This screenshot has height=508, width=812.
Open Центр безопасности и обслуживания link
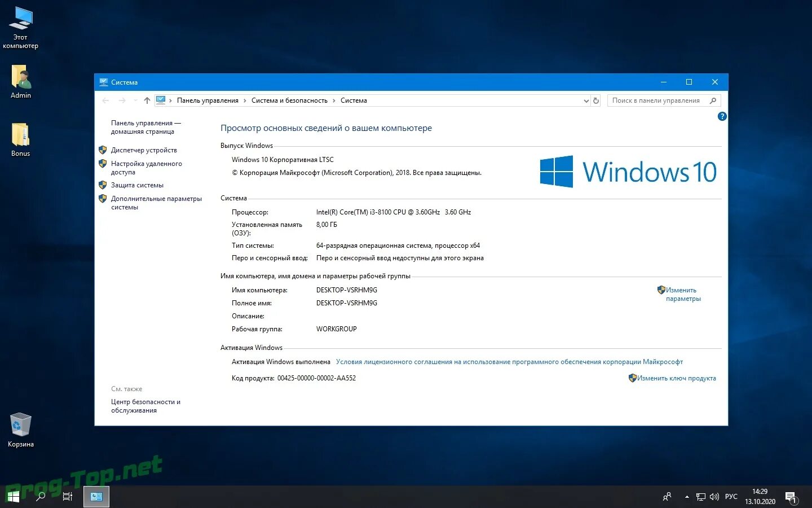145,406
